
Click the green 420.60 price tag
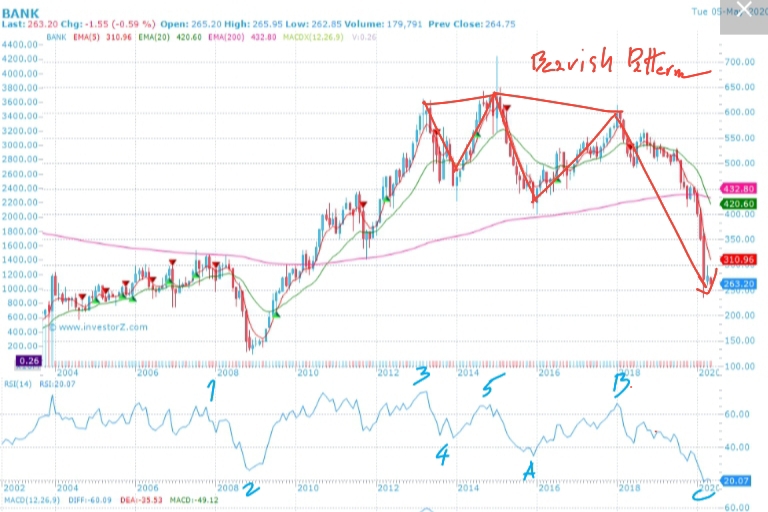[739, 204]
